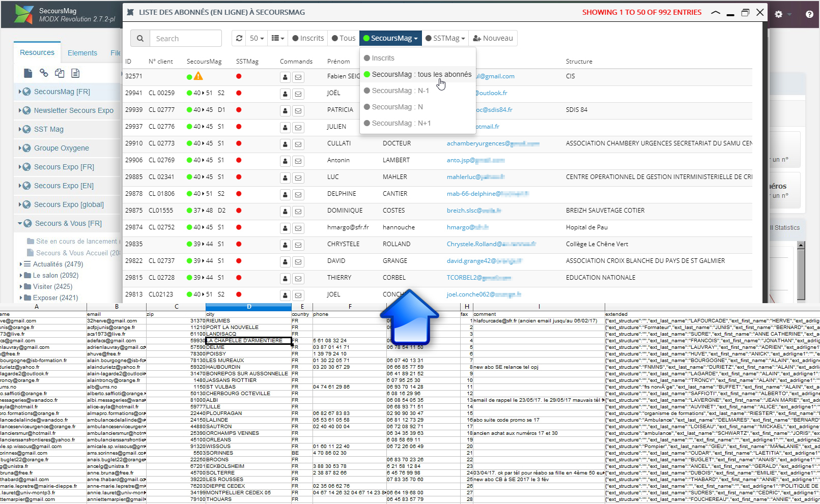
Task: Click the MODX SecoursMag logo
Action: [23, 14]
